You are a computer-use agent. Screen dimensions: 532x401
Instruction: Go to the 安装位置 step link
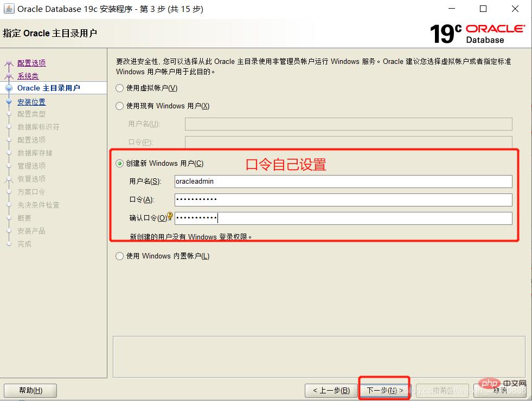click(x=31, y=102)
